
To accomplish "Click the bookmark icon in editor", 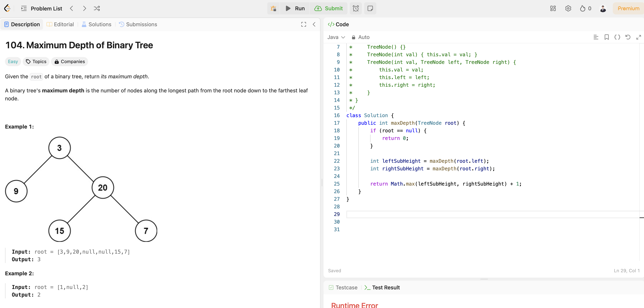I will 607,37.
